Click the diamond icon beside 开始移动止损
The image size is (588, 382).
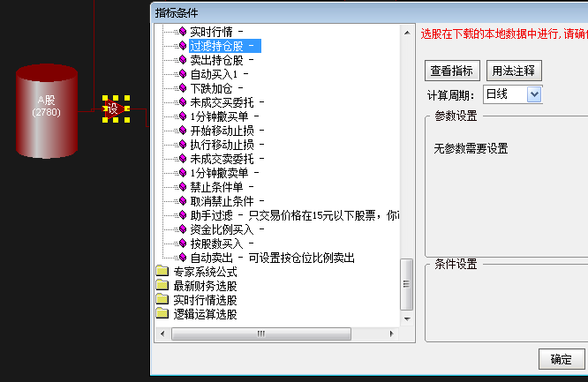pos(183,131)
